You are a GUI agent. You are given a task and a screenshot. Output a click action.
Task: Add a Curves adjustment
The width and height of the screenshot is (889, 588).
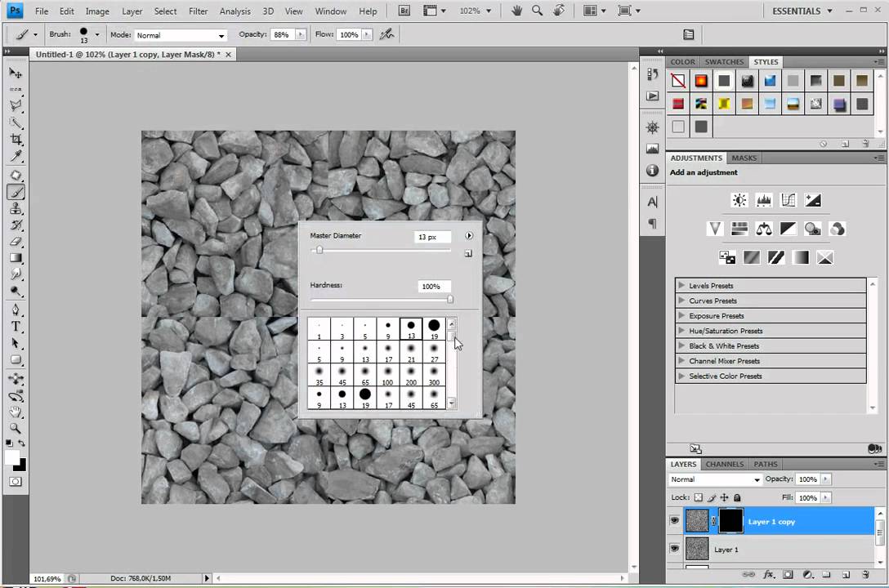(x=788, y=200)
